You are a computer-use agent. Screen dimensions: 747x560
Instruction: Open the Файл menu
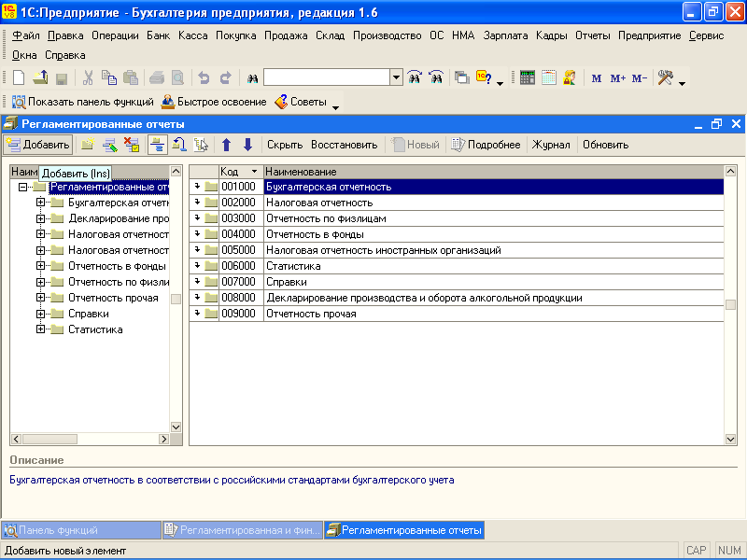tap(26, 35)
